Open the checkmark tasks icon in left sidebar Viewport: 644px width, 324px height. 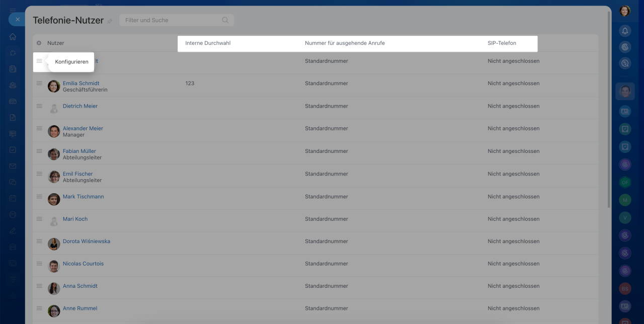tap(13, 150)
